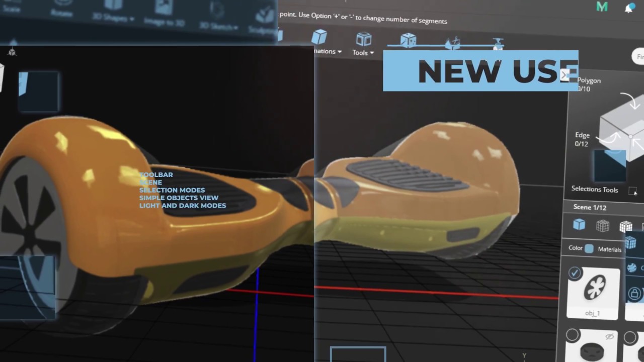
Task: Open the Color swatch
Action: point(589,248)
